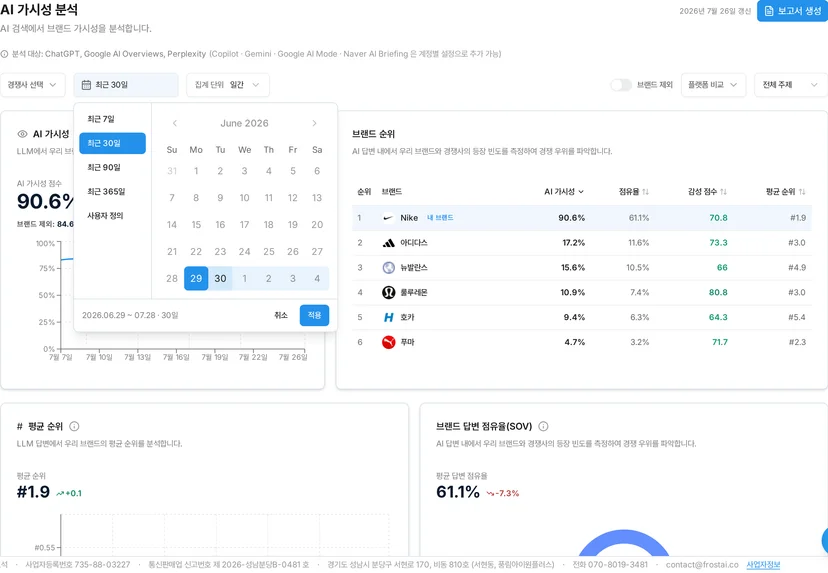Pick June 22 in the calendar
This screenshot has width=828, height=573.
point(196,251)
